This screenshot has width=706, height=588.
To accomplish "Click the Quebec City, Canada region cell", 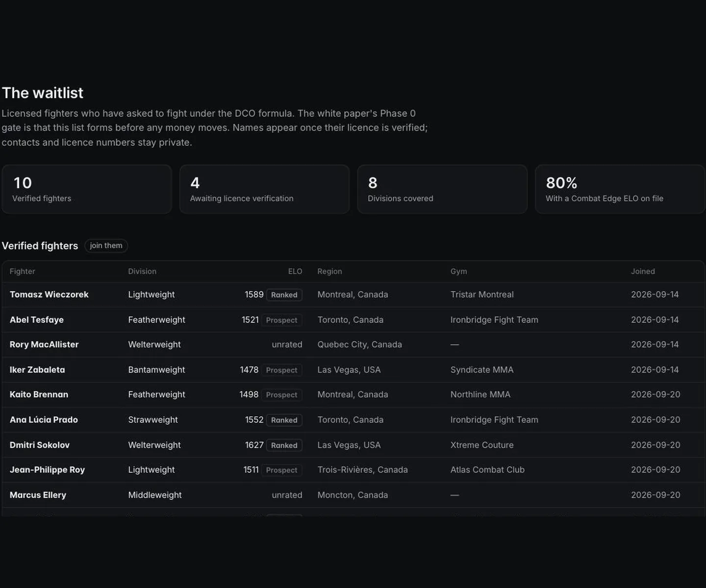I will pyautogui.click(x=359, y=345).
